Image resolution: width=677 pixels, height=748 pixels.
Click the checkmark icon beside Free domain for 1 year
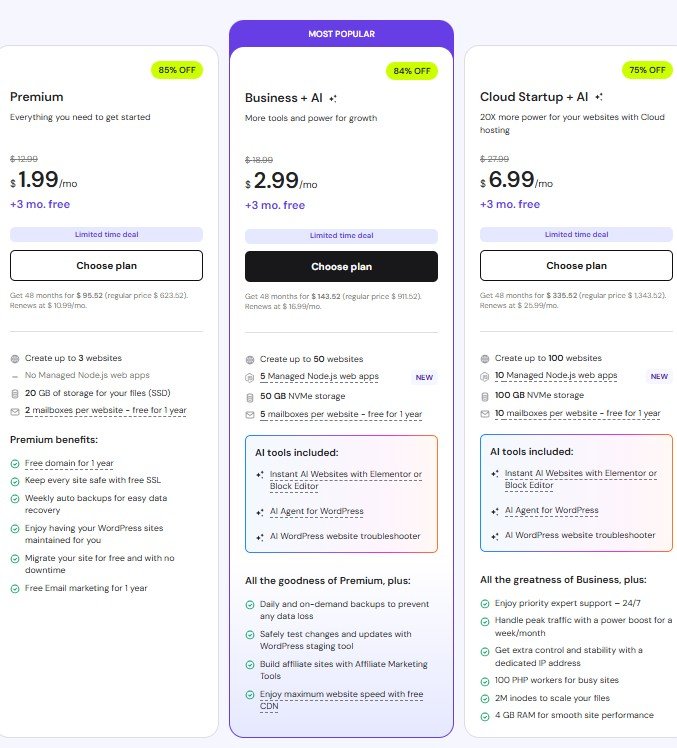[15, 463]
